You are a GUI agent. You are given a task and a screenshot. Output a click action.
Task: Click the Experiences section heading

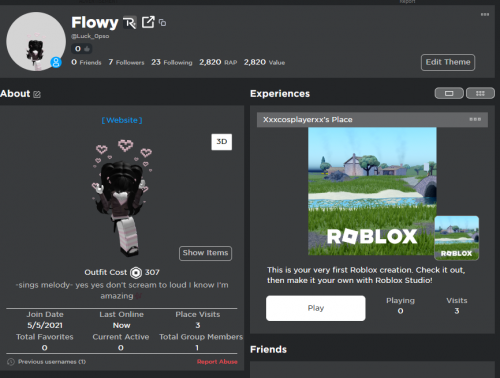[280, 94]
